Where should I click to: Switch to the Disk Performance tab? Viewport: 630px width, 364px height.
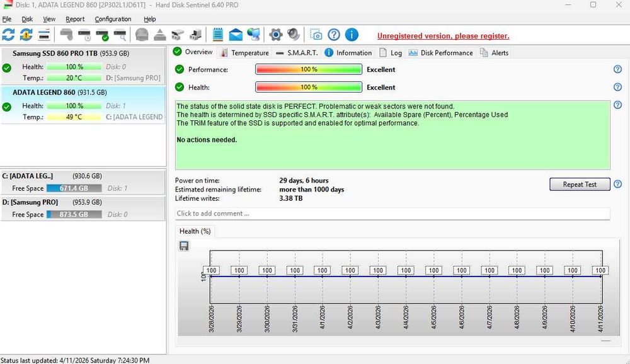coord(441,53)
